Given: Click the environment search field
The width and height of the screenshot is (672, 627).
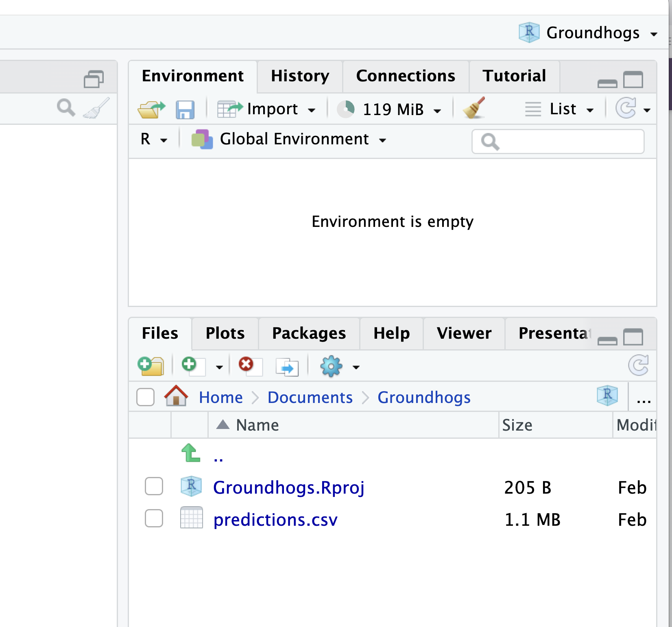Looking at the screenshot, I should pyautogui.click(x=557, y=141).
